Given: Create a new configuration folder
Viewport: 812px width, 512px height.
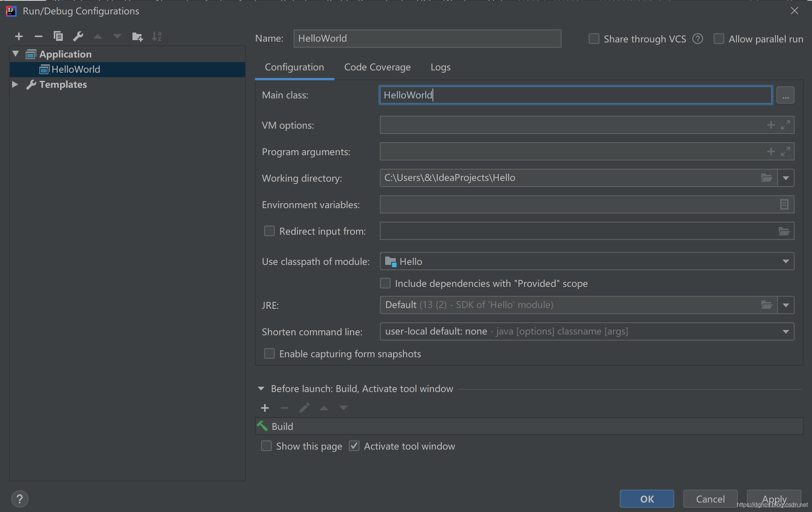Looking at the screenshot, I should (x=137, y=36).
